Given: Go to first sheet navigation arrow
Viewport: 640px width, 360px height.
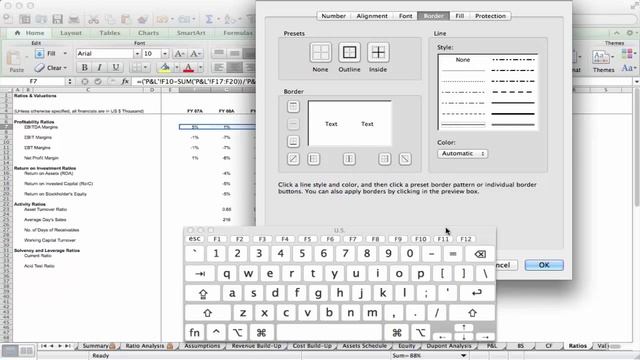Looking at the screenshot, I should [x=43, y=346].
